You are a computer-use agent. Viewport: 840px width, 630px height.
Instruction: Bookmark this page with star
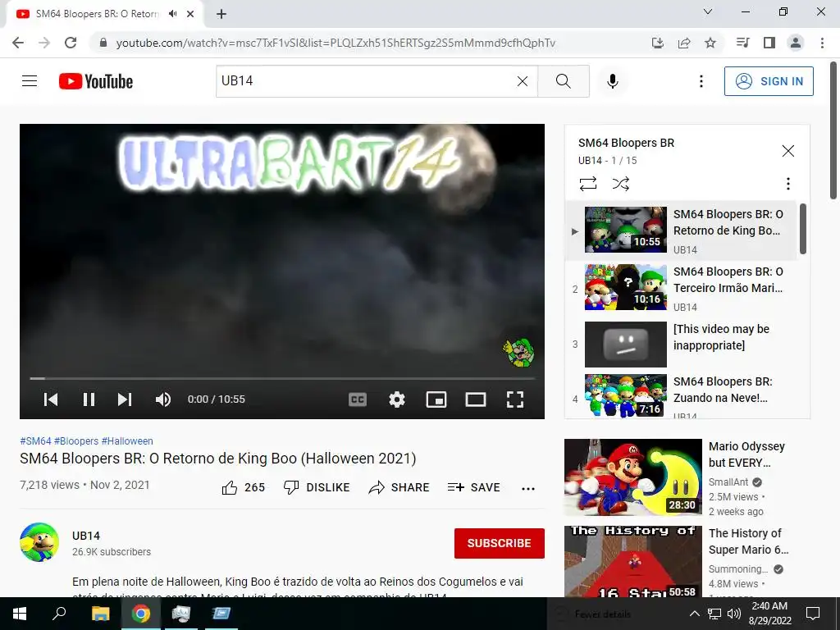(x=710, y=43)
